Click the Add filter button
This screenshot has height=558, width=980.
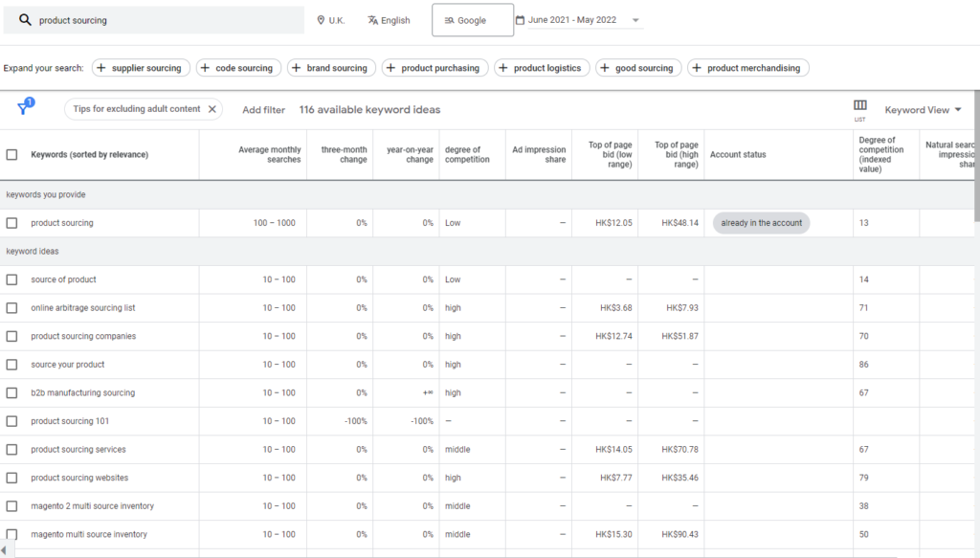pos(263,110)
